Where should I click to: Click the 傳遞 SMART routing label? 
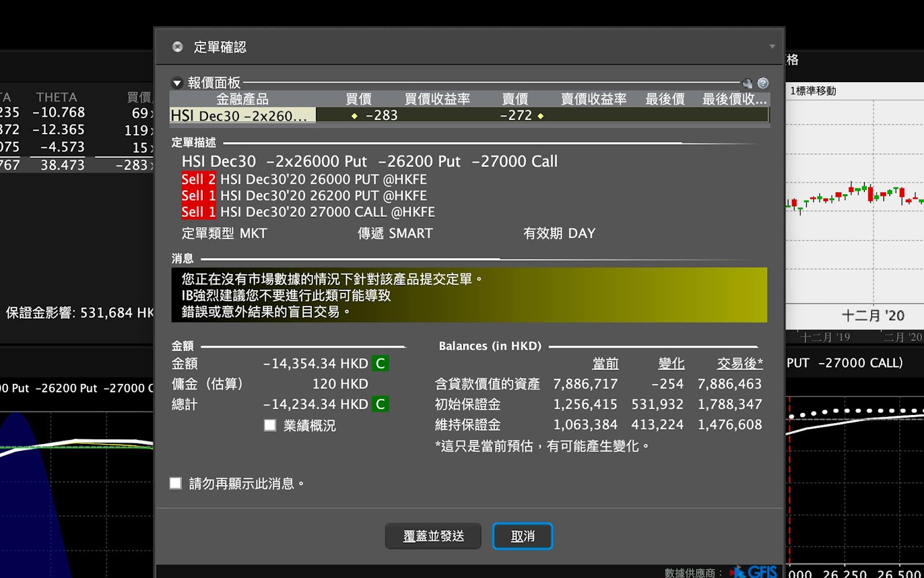point(395,233)
